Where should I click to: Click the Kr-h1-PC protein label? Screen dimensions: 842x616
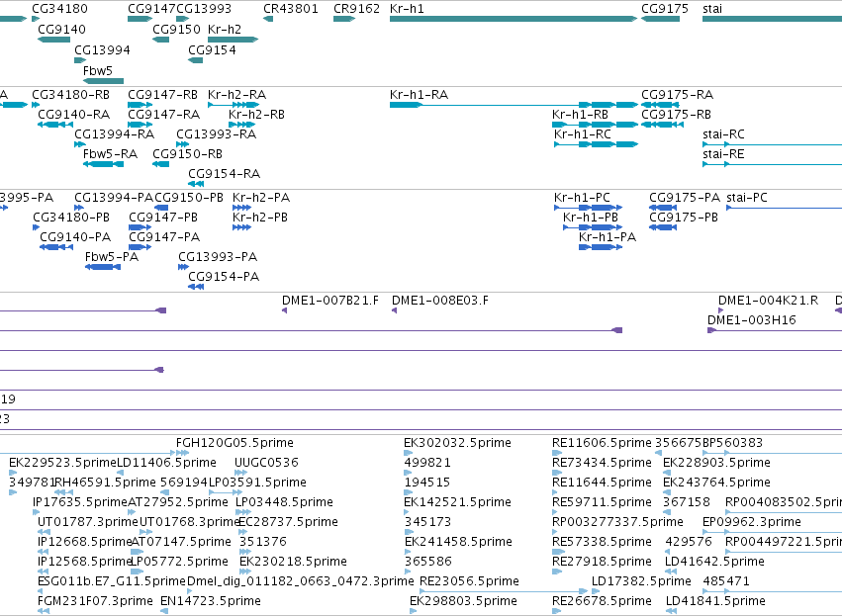[x=582, y=198]
